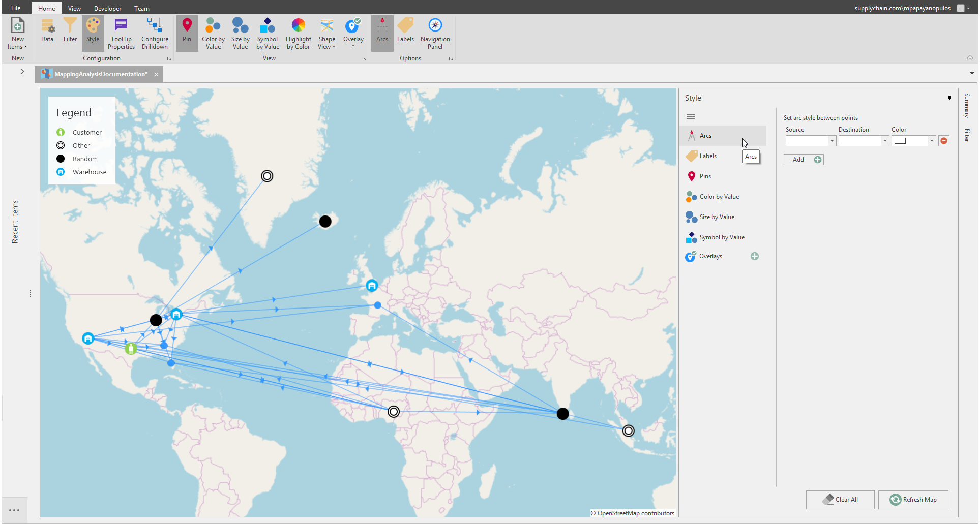Toggle the Style button in ribbon

coord(93,34)
